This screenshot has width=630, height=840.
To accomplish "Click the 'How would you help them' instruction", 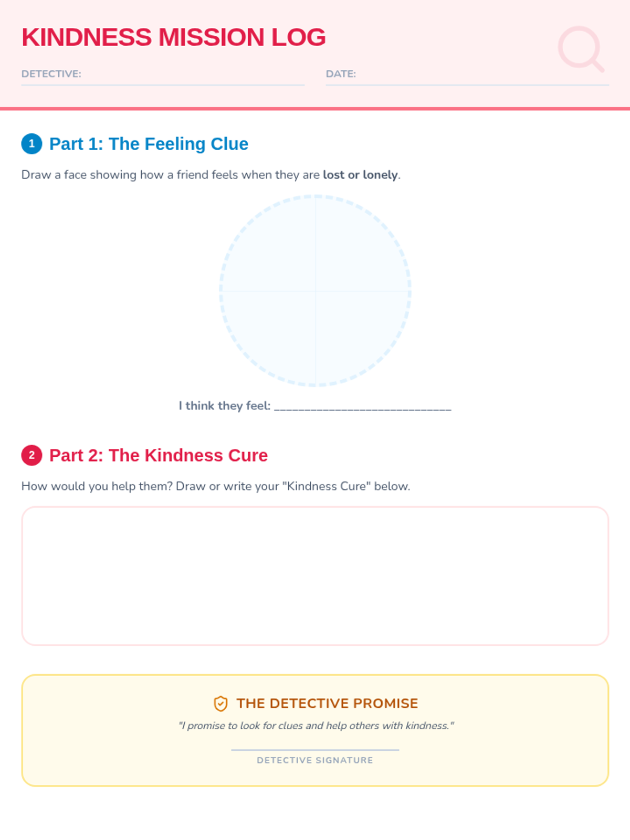I will pyautogui.click(x=216, y=486).
